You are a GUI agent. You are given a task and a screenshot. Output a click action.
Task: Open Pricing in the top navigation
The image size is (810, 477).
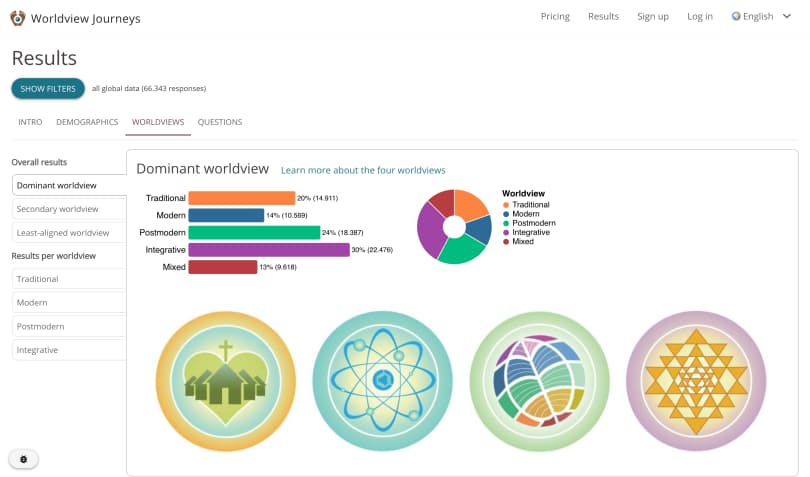[555, 16]
